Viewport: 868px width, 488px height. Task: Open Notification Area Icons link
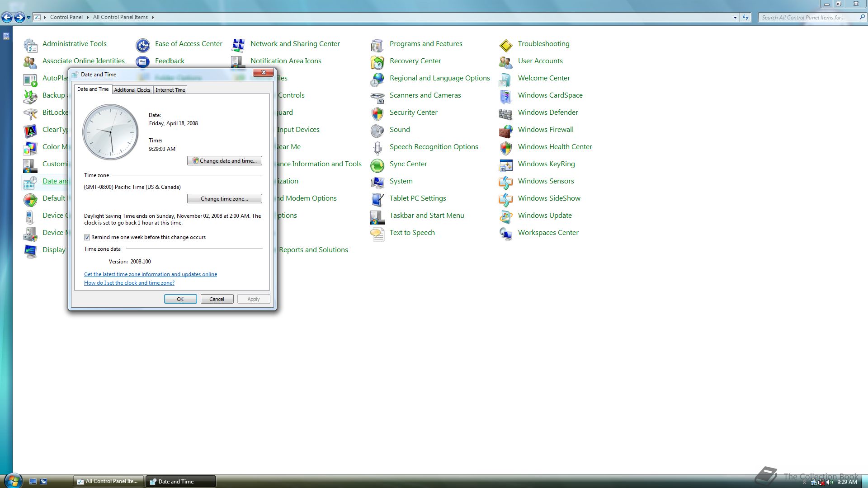(x=286, y=61)
